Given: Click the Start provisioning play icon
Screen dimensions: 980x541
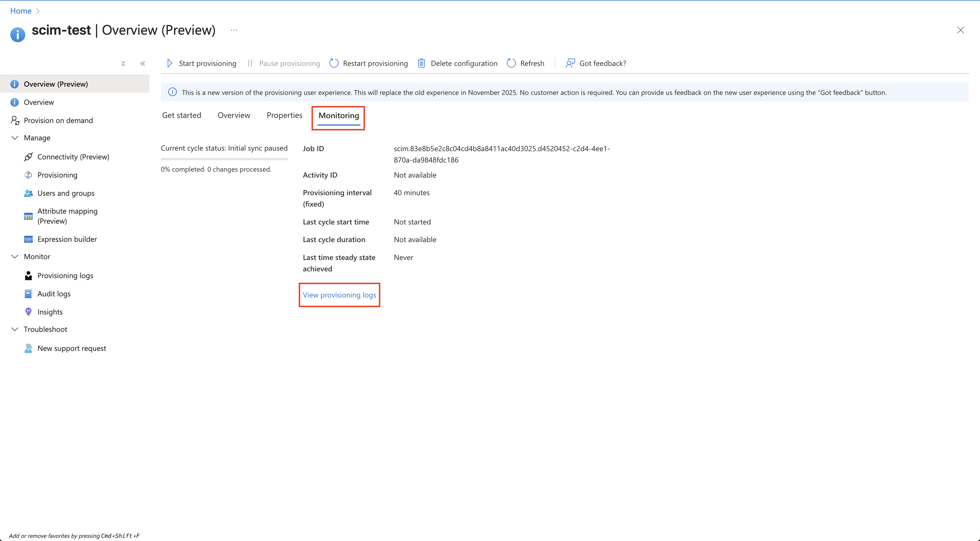Looking at the screenshot, I should click(x=170, y=63).
